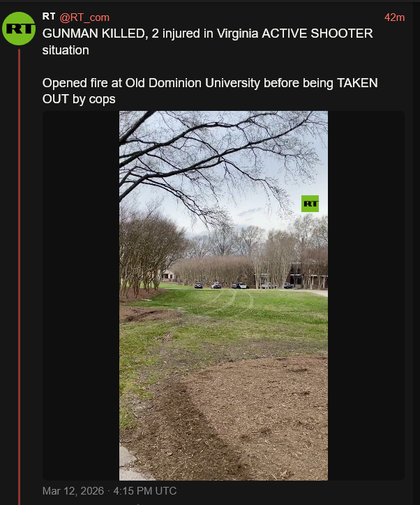The image size is (420, 505).
Task: Click the word situation in the post
Action: coord(66,50)
